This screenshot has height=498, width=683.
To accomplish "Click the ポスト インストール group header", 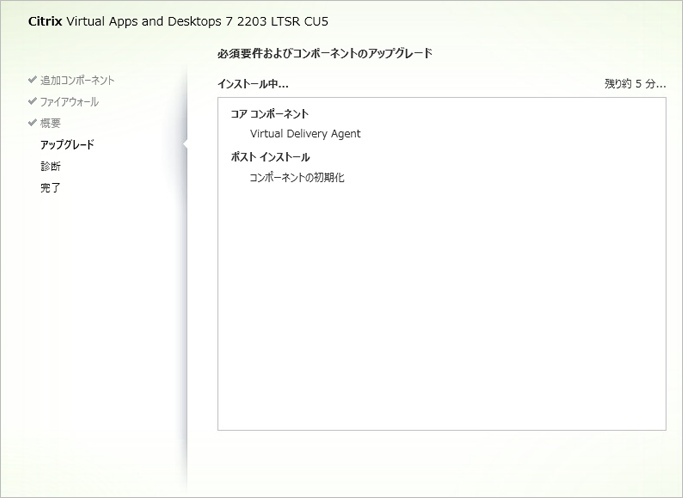I will click(270, 157).
